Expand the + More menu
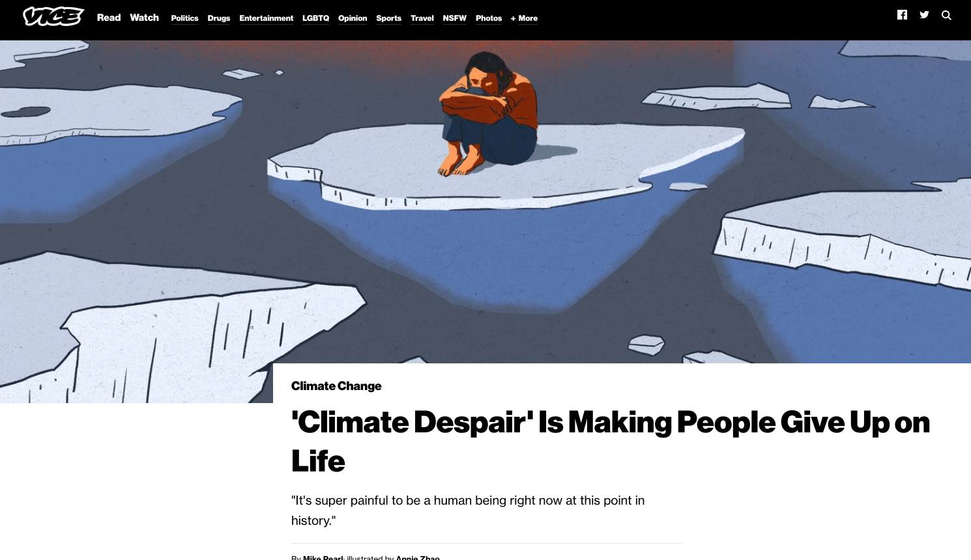This screenshot has width=971, height=560. click(x=524, y=18)
